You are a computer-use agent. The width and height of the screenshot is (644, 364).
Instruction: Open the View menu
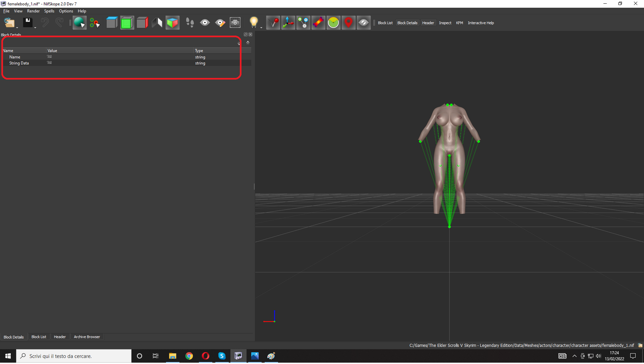point(18,11)
